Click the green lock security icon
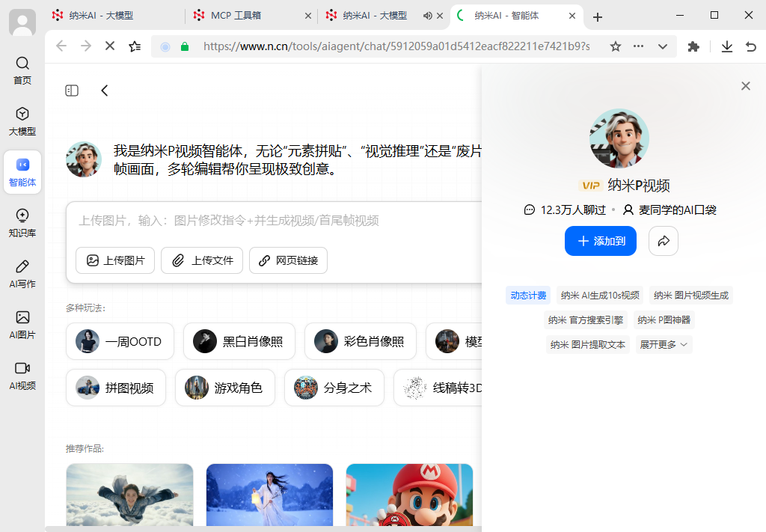This screenshot has width=766, height=532. (x=185, y=46)
